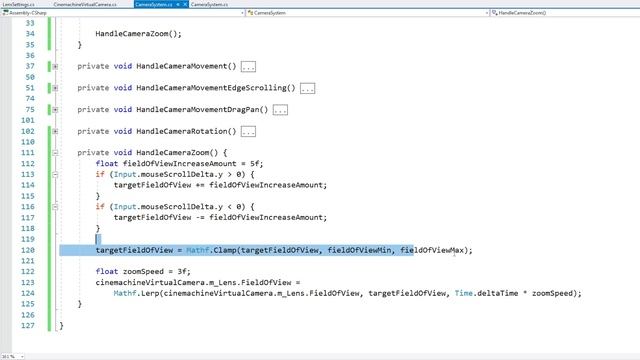
Task: Open the CinemachineVirtualCamera.cs tab
Action: pyautogui.click(x=85, y=4)
